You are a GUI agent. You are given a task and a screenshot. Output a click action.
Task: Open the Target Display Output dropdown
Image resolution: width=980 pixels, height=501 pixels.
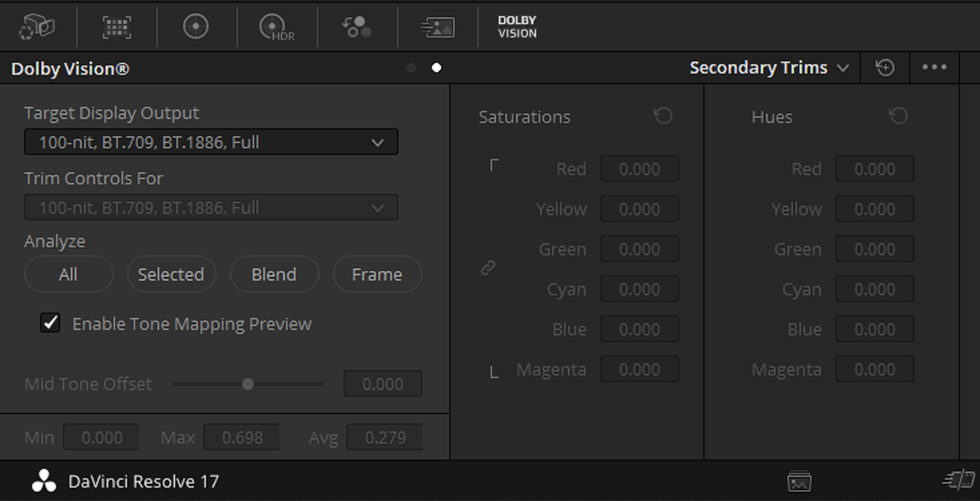tap(211, 142)
